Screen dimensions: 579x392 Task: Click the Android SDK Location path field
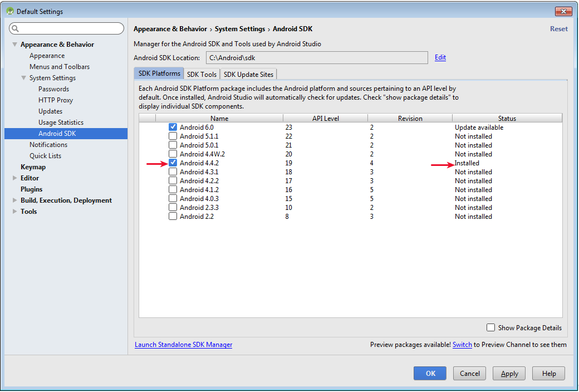(317, 58)
